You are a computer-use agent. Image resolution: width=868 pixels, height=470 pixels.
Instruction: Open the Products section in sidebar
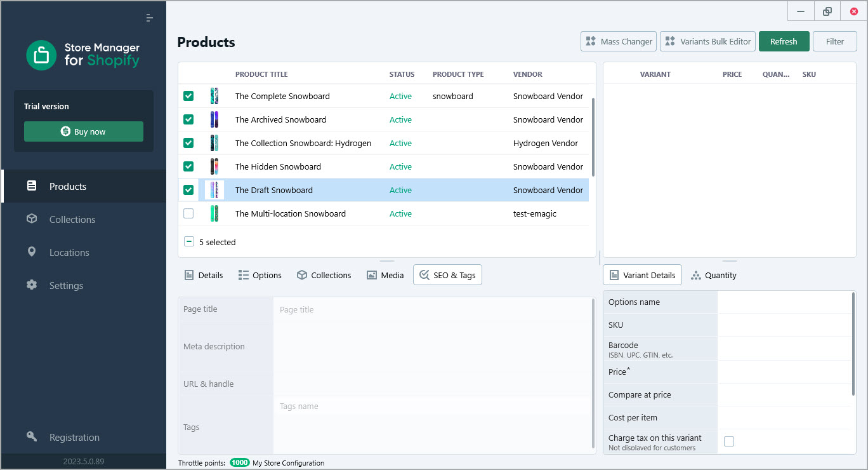(x=83, y=186)
